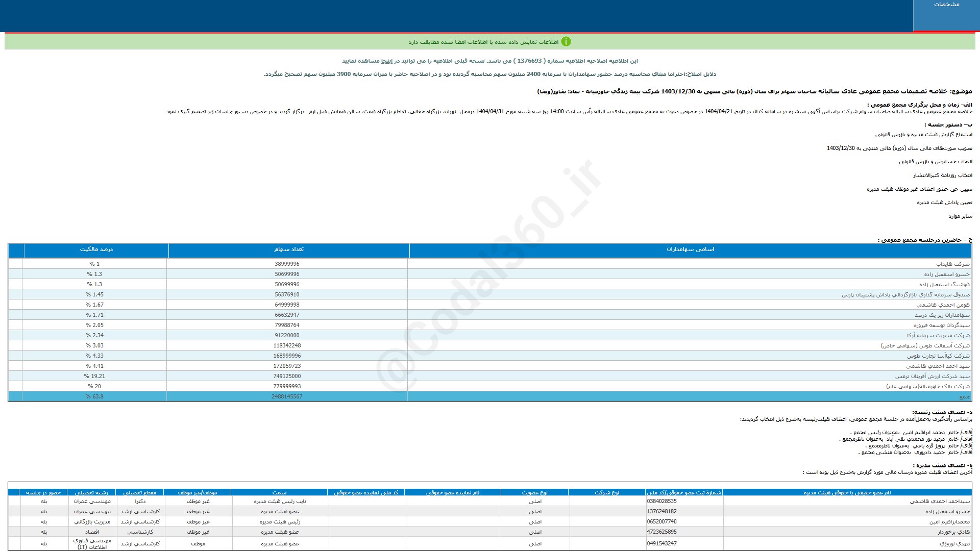Select board member محمدابراهیم امین

click(949, 522)
